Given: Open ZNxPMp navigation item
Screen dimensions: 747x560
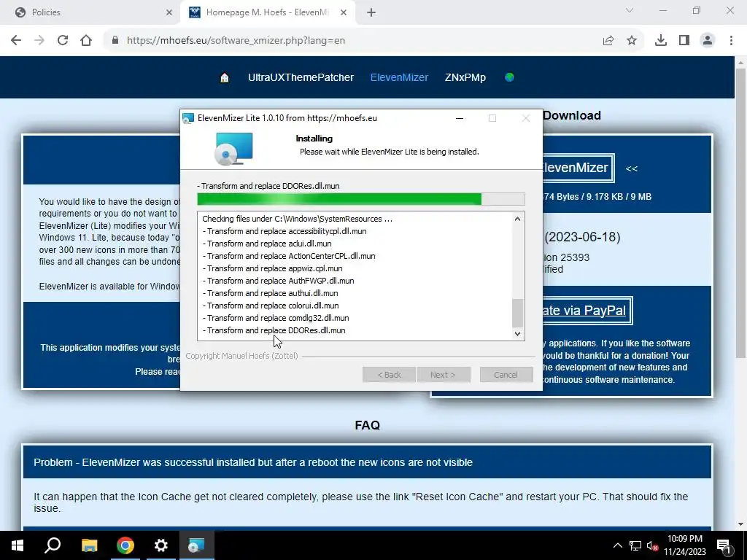Looking at the screenshot, I should [465, 77].
